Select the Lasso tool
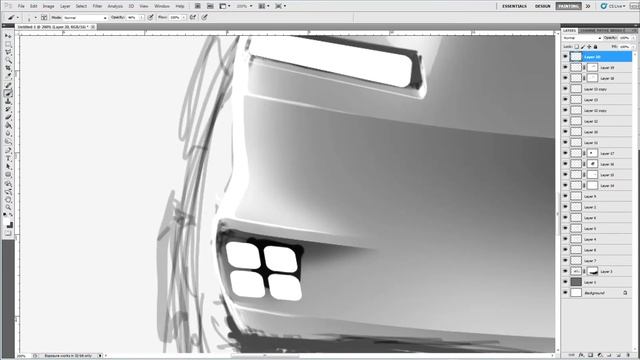 8,53
